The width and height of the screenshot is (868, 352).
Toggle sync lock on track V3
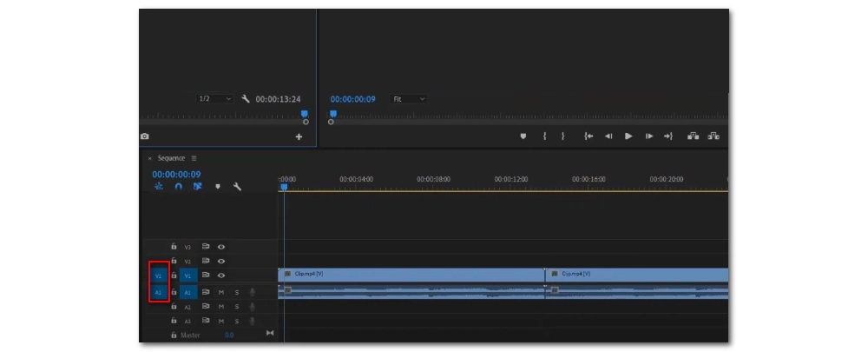[205, 247]
